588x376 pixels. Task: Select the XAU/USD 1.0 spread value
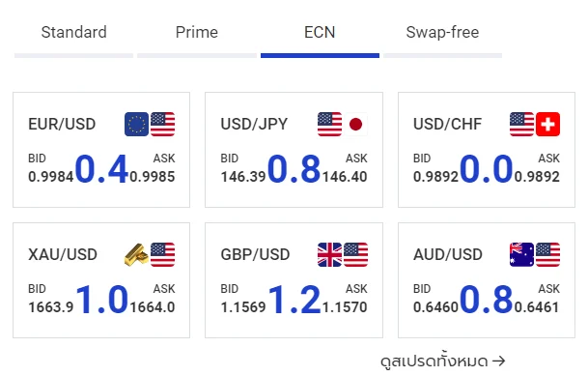(x=102, y=300)
